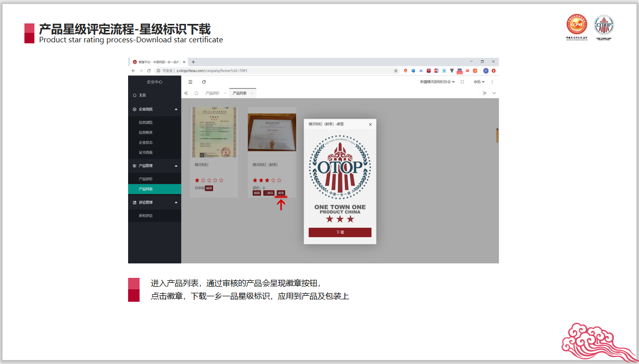
Task: Click the 待审核 status text
Action: [x=199, y=188]
